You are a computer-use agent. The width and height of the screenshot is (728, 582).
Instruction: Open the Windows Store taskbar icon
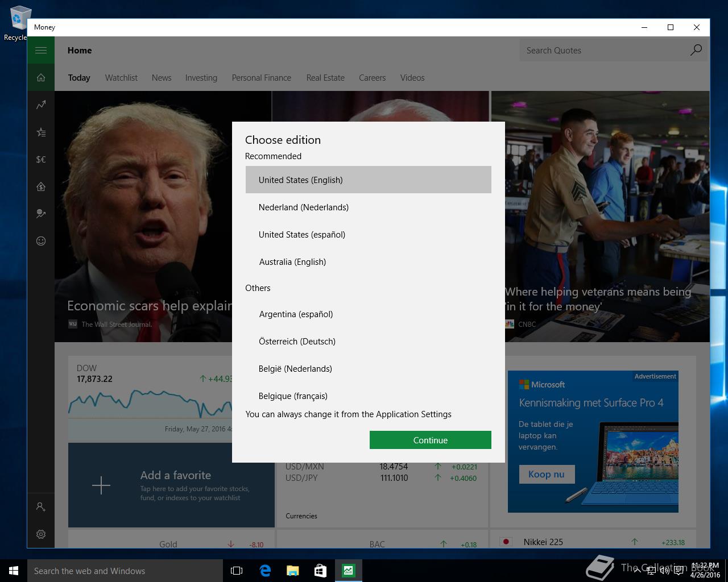coord(320,571)
